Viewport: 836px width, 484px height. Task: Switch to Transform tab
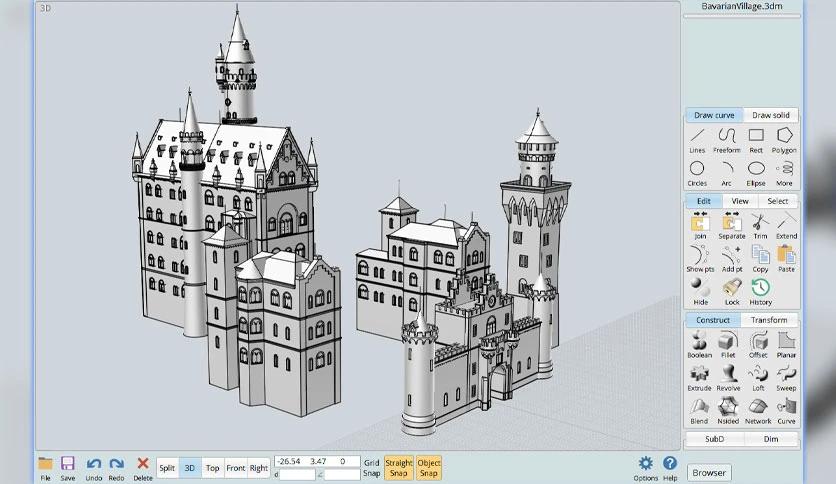tap(769, 320)
